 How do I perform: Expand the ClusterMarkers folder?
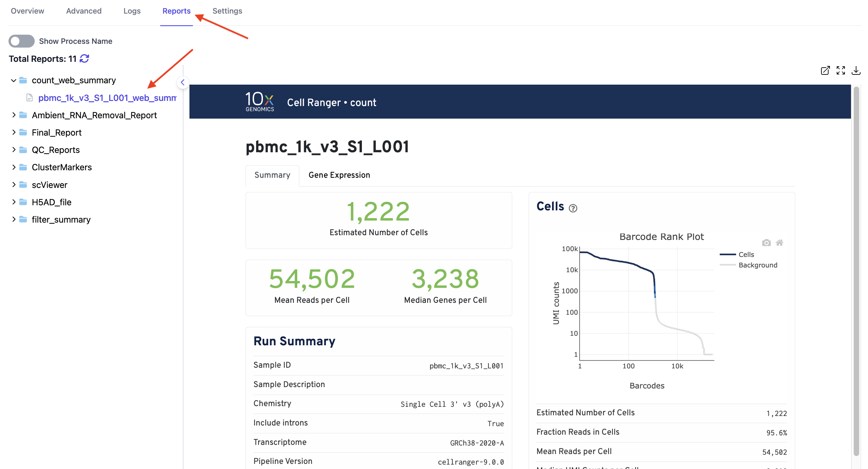[14, 167]
